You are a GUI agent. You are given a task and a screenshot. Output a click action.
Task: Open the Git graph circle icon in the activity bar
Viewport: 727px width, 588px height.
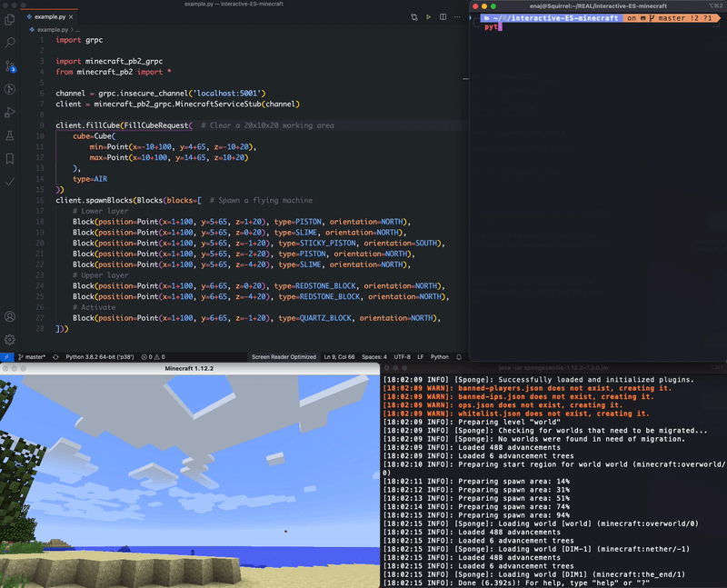pos(9,89)
